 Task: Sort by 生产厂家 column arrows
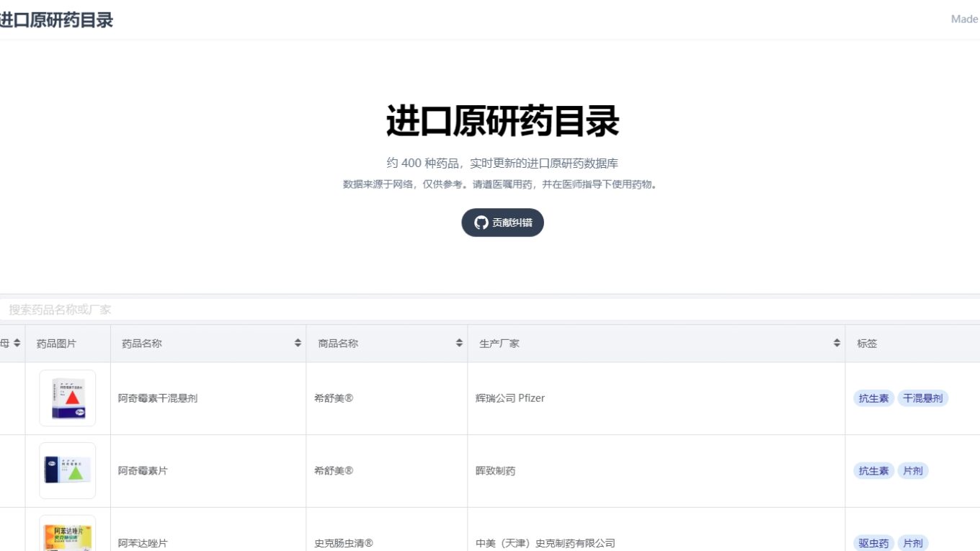point(837,344)
